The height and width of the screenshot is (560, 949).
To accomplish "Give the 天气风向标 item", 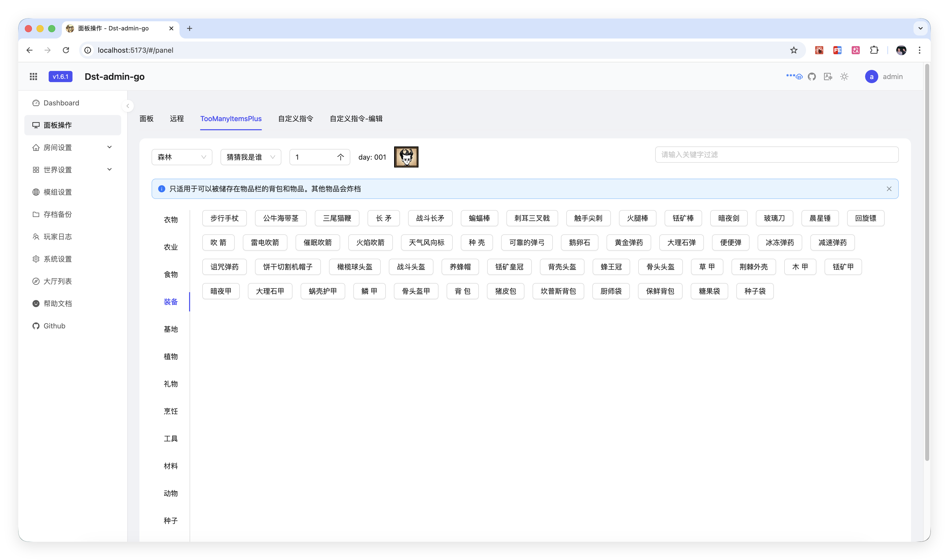I will point(427,243).
